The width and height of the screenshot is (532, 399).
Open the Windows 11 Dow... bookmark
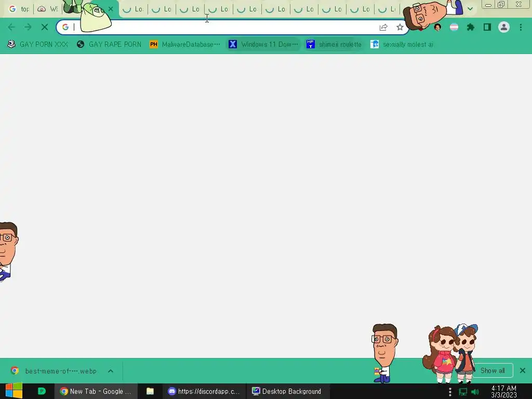click(x=263, y=45)
